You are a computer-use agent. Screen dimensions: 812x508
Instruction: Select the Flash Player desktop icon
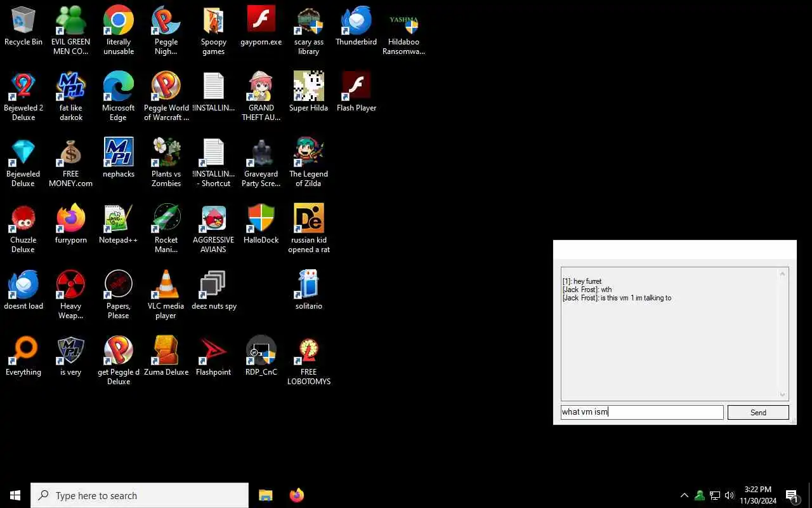(357, 92)
